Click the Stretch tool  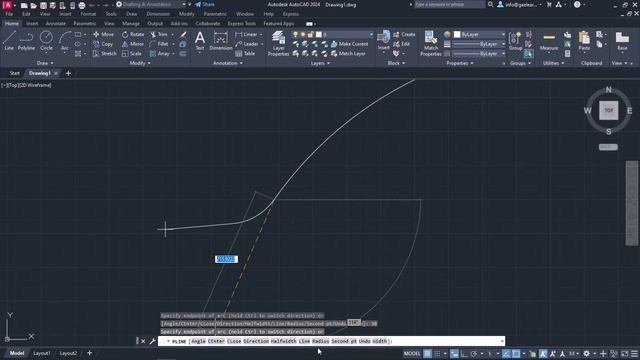point(104,53)
